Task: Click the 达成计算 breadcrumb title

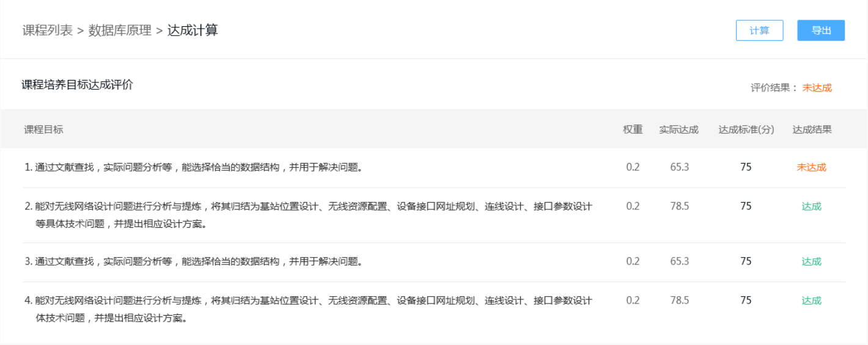Action: tap(193, 31)
